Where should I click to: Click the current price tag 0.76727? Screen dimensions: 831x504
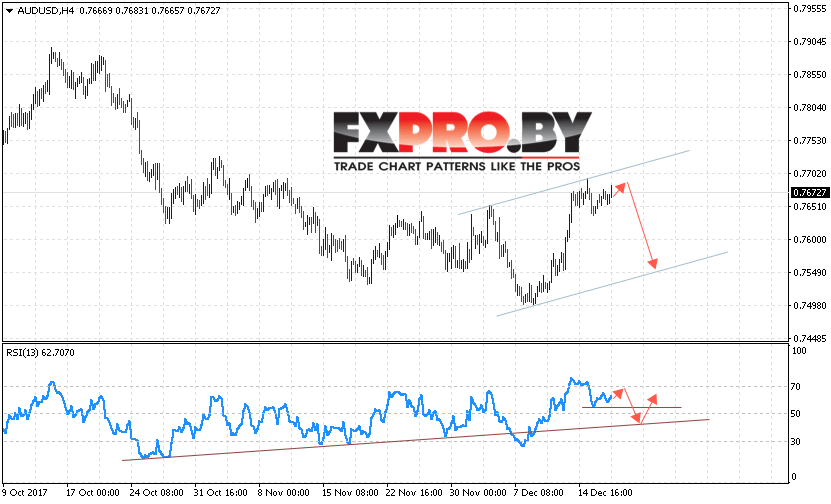tap(809, 192)
